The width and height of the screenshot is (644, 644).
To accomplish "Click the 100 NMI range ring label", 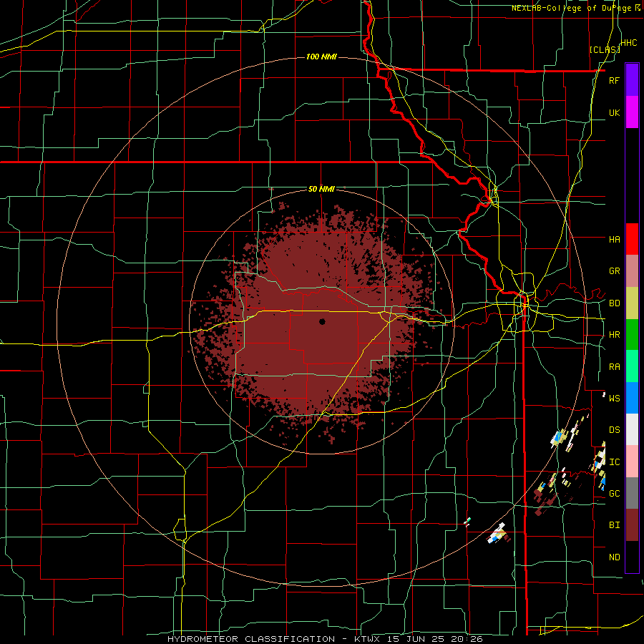I will [321, 57].
